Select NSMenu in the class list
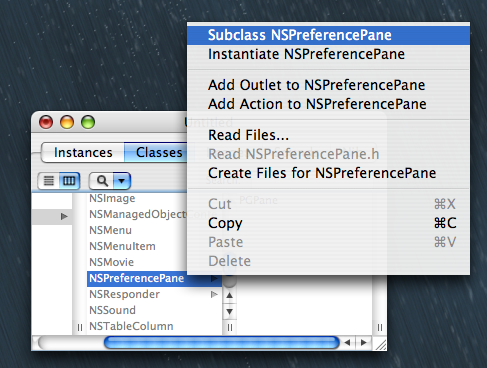Image resolution: width=487 pixels, height=368 pixels. [137, 230]
